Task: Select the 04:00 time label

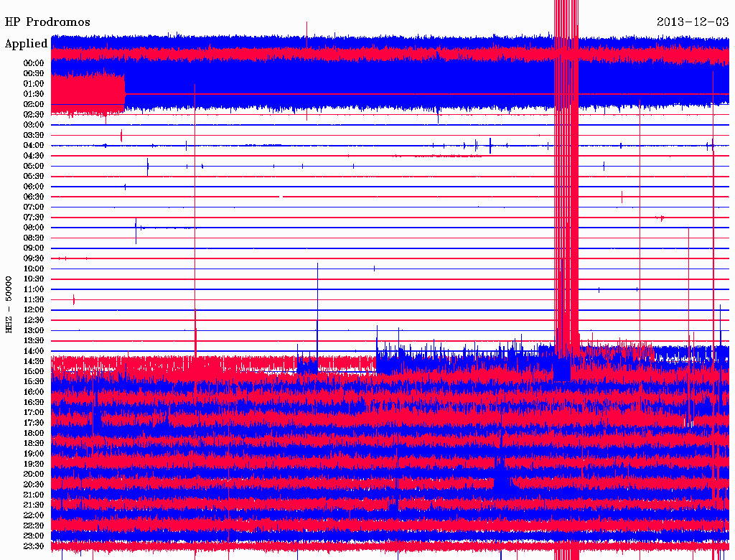Action: pos(34,146)
